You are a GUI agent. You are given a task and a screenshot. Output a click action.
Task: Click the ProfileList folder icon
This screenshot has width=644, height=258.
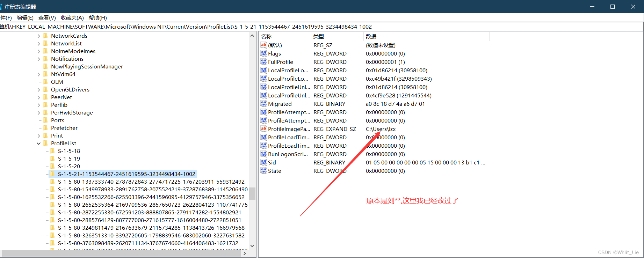(x=46, y=143)
